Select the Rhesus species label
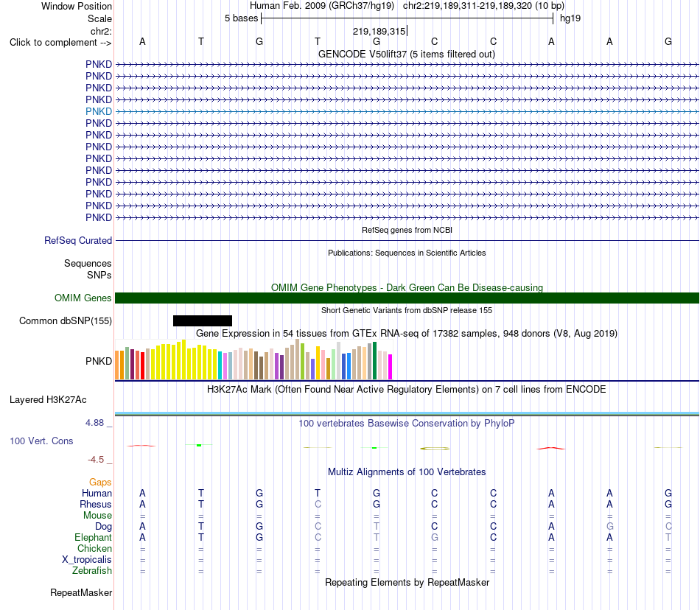700x610 pixels. point(96,504)
